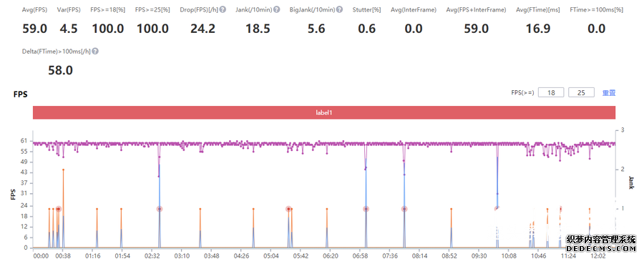Click the BigJank marker near 00:30

pyautogui.click(x=59, y=209)
